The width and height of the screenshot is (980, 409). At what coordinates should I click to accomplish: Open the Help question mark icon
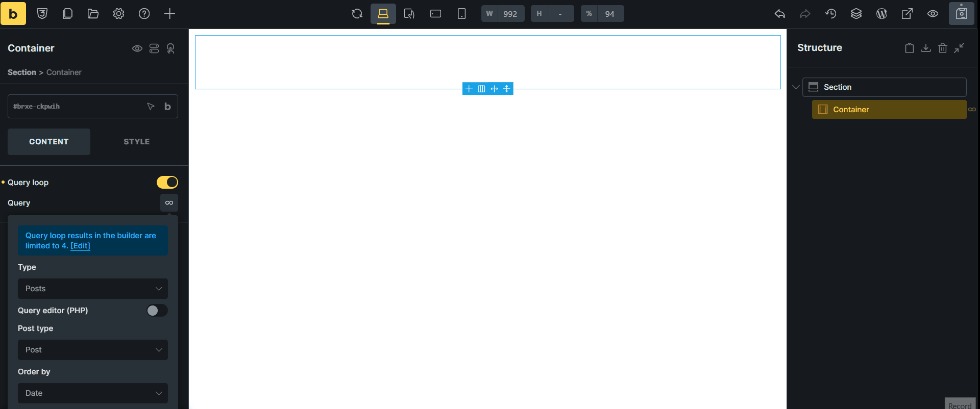[x=144, y=14]
